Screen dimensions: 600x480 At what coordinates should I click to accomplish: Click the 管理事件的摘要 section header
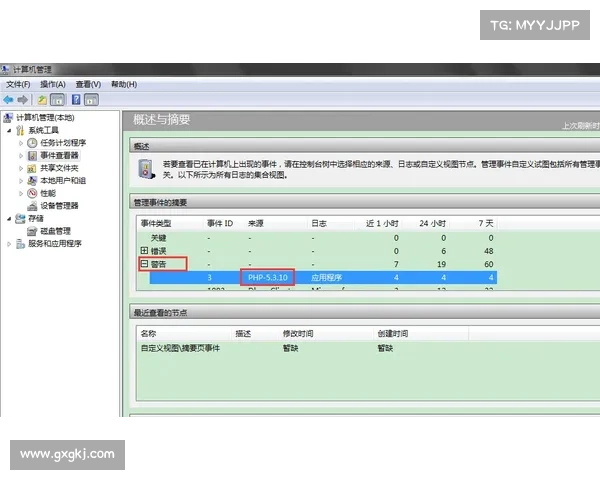(364, 202)
